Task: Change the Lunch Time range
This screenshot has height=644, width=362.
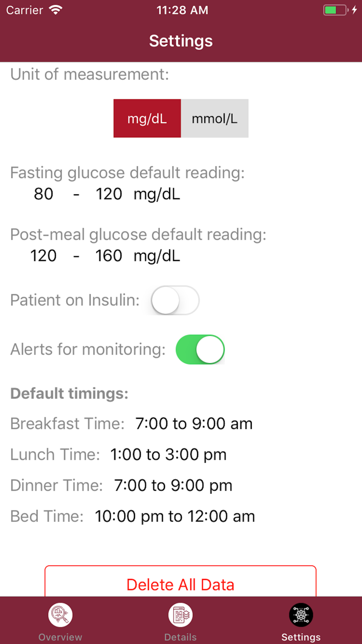Action: click(169, 455)
